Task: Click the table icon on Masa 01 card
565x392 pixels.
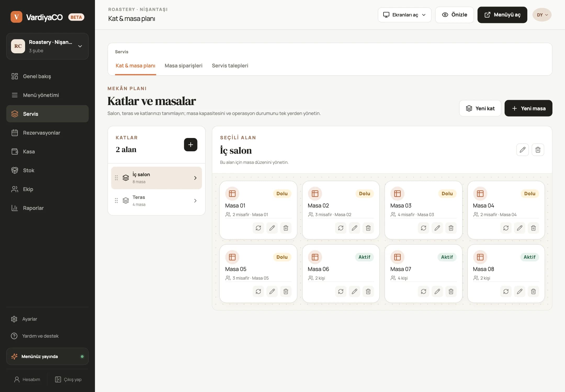Action: tap(232, 194)
